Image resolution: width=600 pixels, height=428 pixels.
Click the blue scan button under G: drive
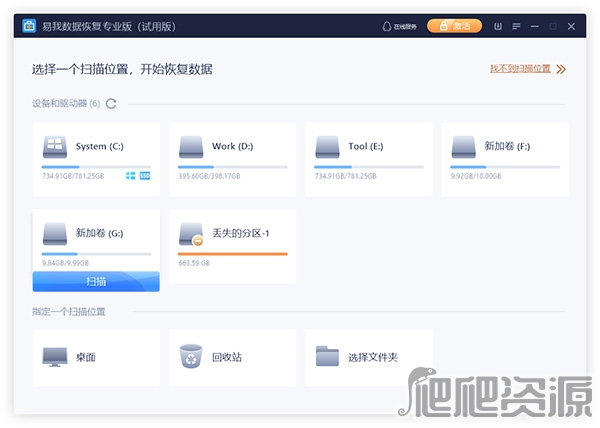(x=96, y=282)
